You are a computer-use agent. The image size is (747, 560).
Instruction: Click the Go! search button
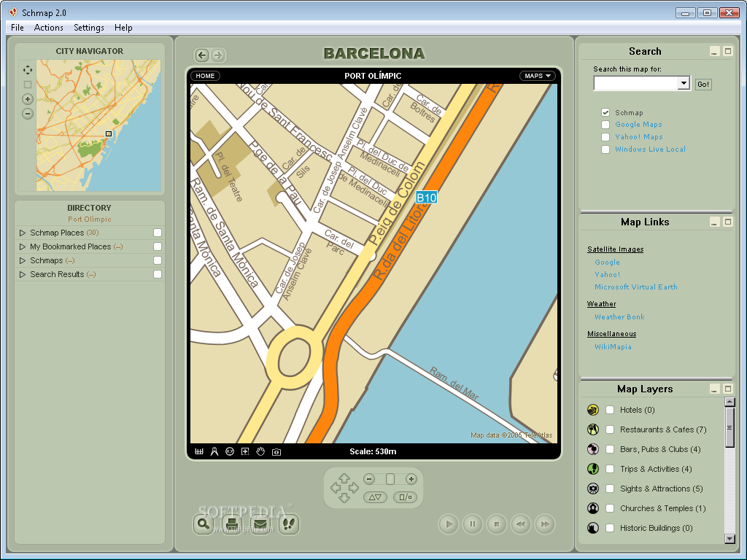point(703,85)
